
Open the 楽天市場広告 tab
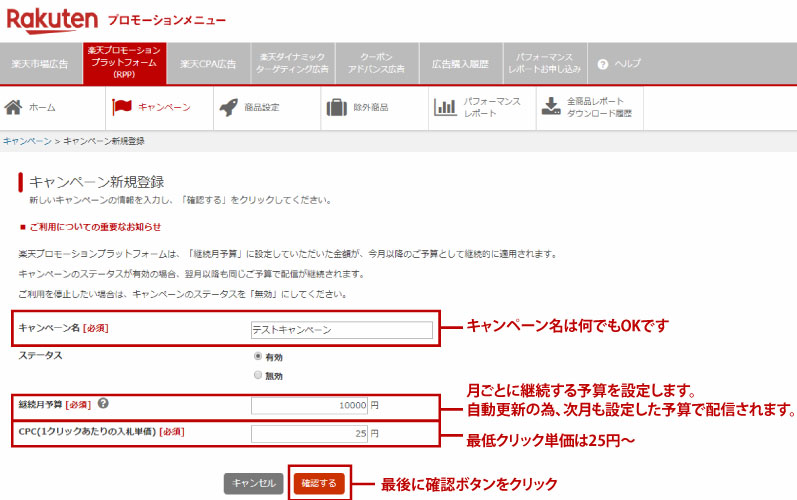[x=40, y=64]
